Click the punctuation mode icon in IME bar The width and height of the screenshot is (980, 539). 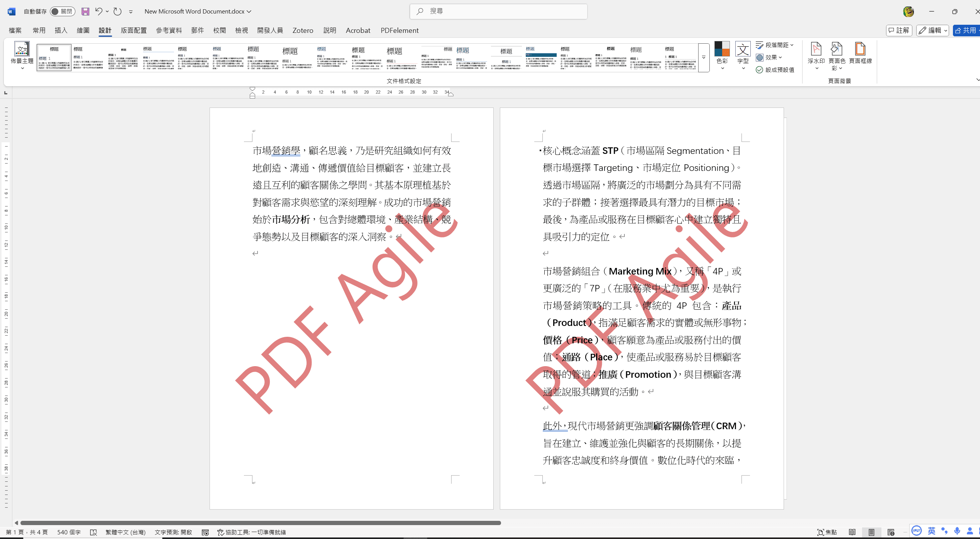(x=944, y=531)
